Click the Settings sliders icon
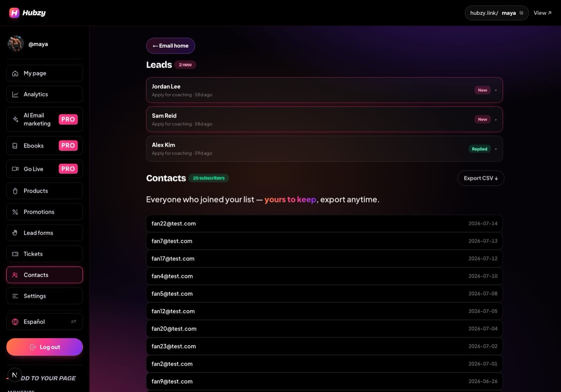561x392 pixels. point(15,296)
